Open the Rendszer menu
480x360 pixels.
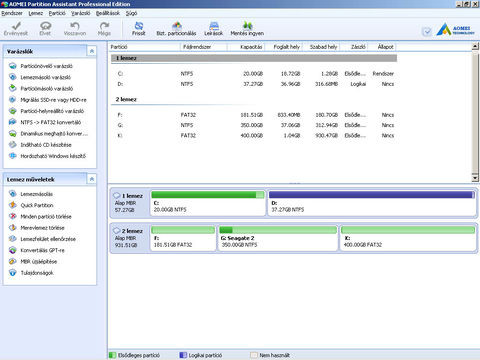tap(12, 13)
